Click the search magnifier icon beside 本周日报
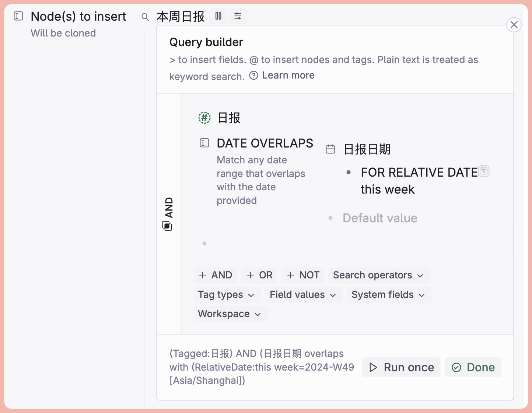Viewport: 532px width, 413px height. 145,17
